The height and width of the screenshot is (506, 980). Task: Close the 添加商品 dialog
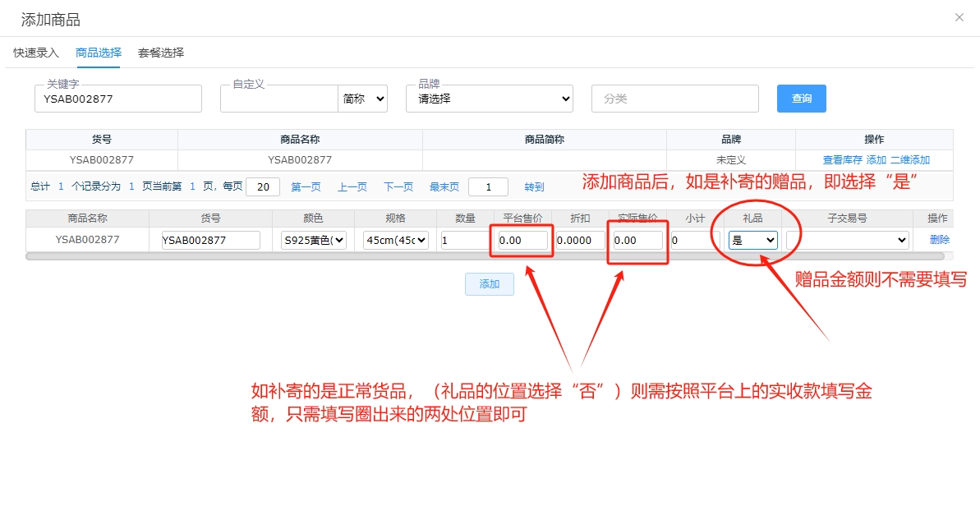point(959,17)
